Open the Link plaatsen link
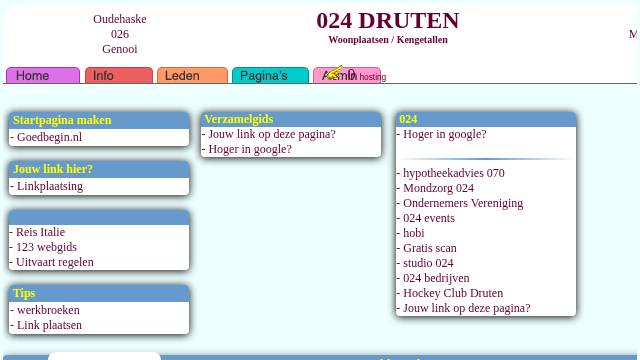Image resolution: width=640 pixels, height=360 pixels. coord(49,325)
